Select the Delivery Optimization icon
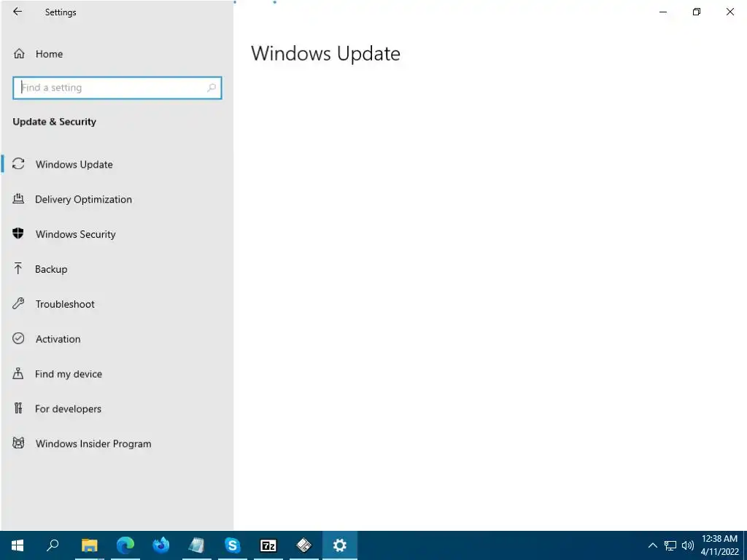 point(18,198)
